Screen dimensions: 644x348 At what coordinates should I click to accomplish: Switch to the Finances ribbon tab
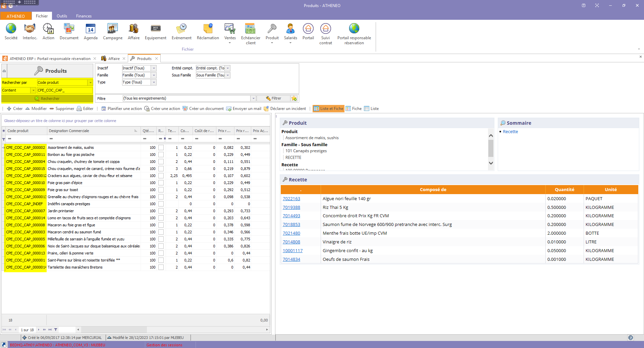click(84, 16)
